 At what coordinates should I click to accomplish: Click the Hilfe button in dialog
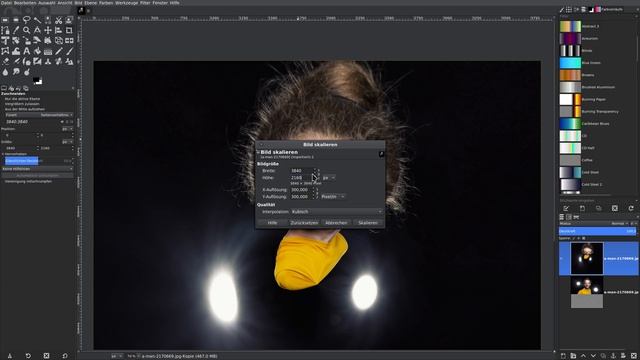(x=272, y=223)
